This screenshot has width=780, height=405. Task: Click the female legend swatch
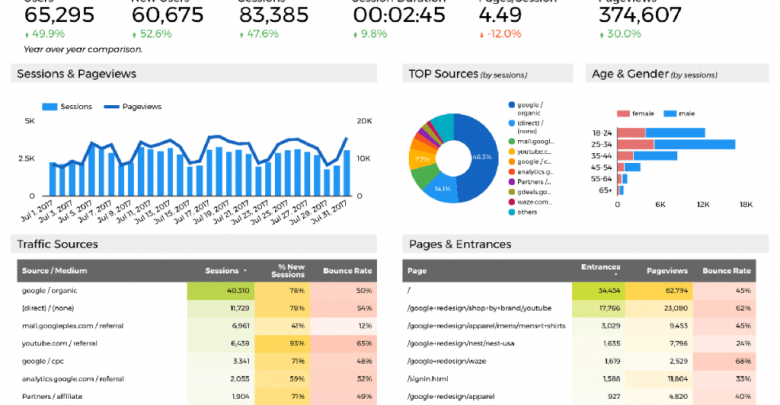pyautogui.click(x=623, y=114)
